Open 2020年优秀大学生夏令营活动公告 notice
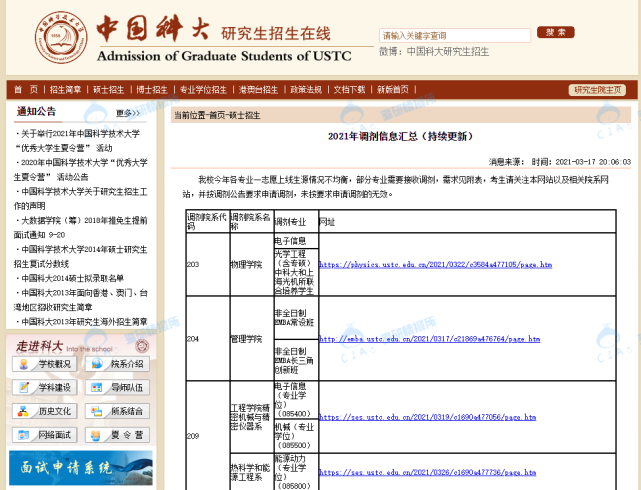641x490 pixels. 81,170
